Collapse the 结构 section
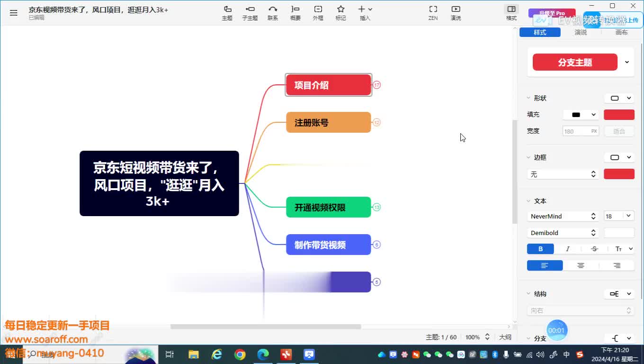Viewport: 644px width, 364px height. [x=529, y=294]
